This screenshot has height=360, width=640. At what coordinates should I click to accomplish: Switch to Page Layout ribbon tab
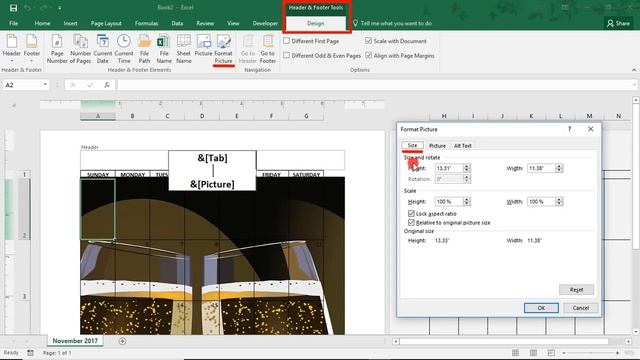[x=106, y=23]
